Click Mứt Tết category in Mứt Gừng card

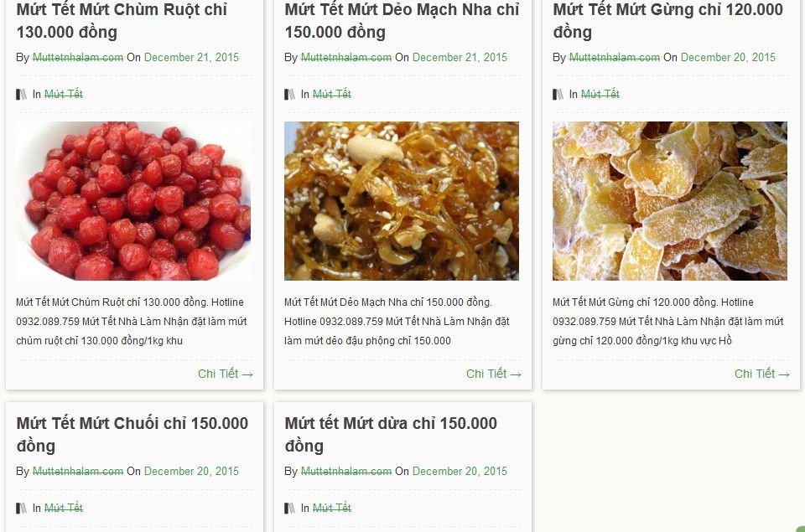pos(600,95)
